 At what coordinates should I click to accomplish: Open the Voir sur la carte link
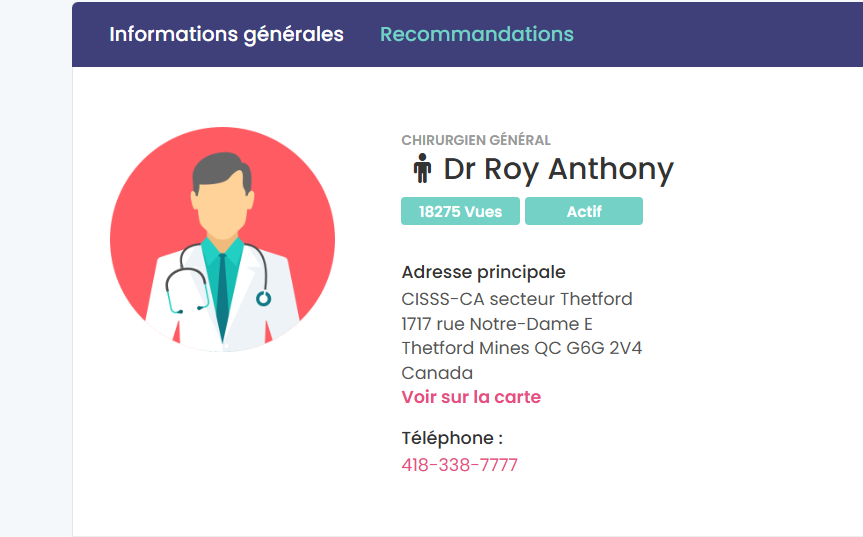[471, 397]
